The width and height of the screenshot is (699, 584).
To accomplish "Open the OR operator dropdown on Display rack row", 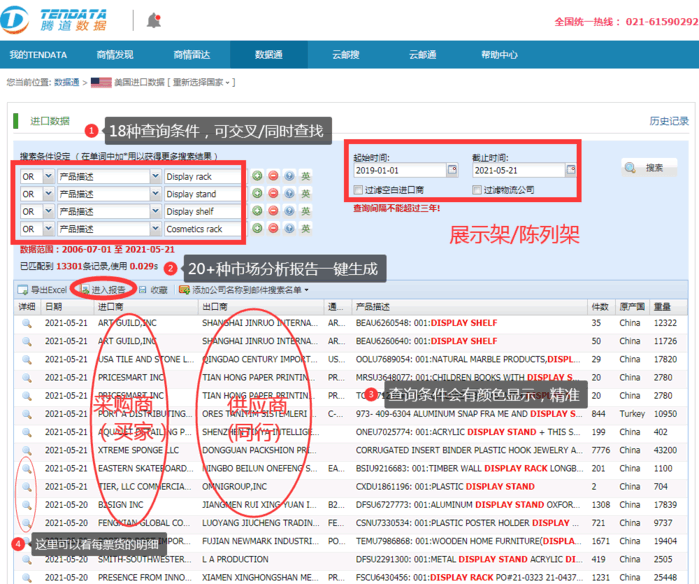I will click(49, 177).
